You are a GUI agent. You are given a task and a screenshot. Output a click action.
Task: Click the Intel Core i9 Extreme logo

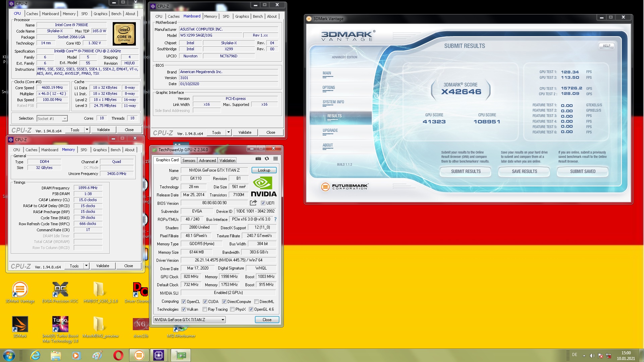[x=124, y=34]
